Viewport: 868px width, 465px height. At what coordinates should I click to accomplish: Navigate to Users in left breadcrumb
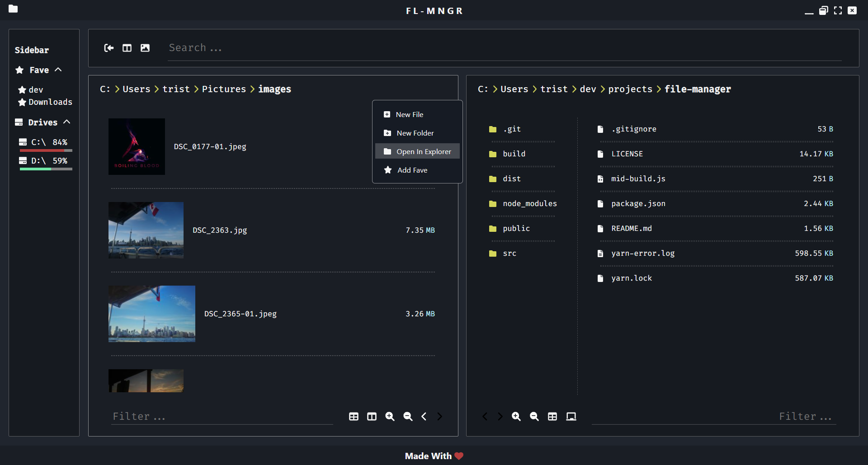(x=137, y=89)
